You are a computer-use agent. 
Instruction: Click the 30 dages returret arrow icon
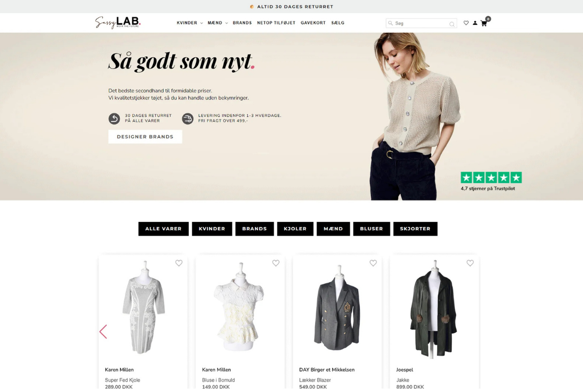coord(114,119)
